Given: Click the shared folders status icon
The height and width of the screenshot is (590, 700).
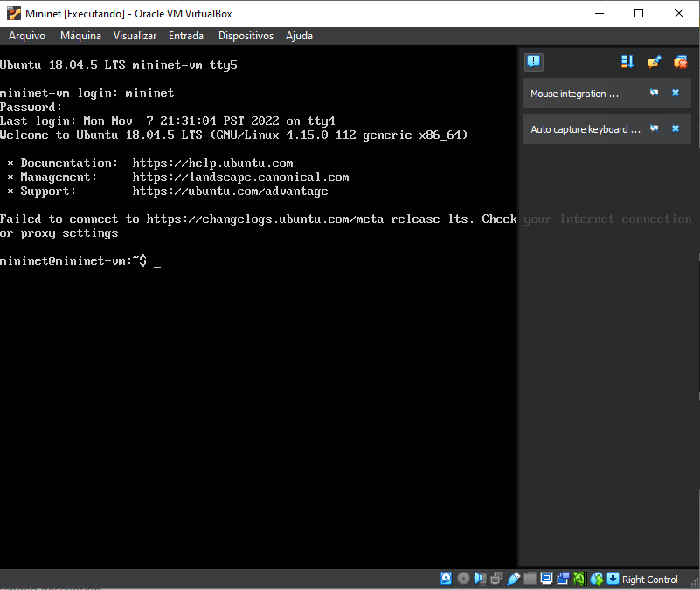Looking at the screenshot, I should [530, 579].
